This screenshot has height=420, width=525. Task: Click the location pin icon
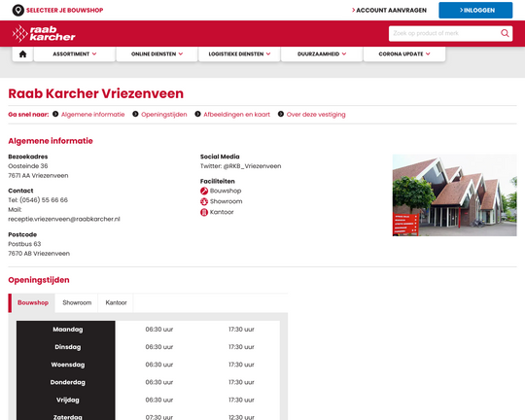tap(18, 11)
